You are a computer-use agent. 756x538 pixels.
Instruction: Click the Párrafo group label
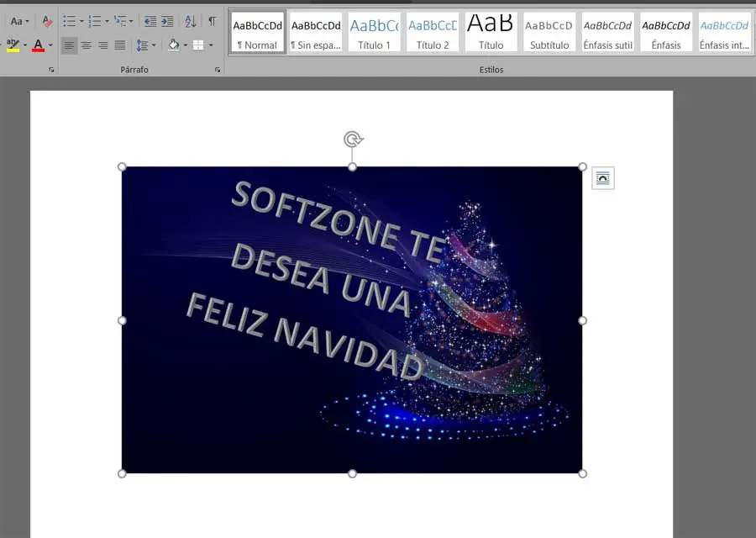tap(134, 70)
